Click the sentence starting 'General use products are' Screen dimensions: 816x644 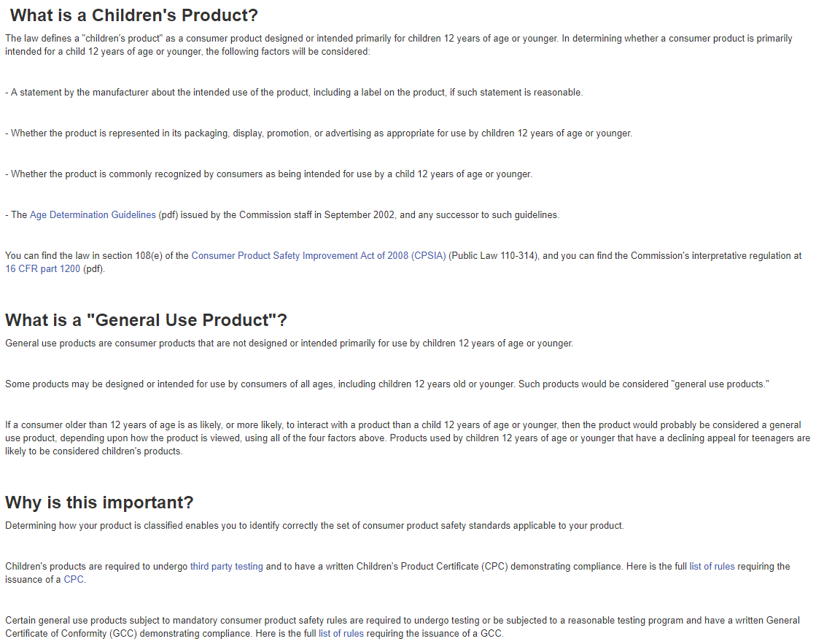click(x=289, y=344)
